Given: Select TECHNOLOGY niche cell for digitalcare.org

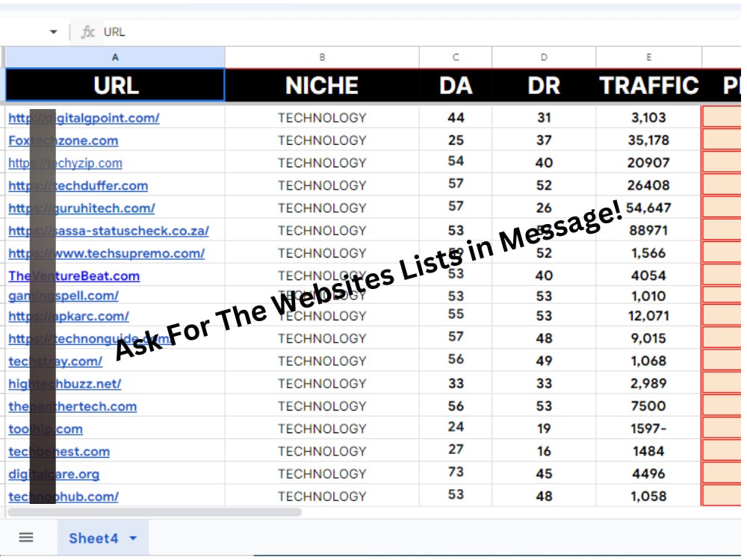Looking at the screenshot, I should pos(322,473).
